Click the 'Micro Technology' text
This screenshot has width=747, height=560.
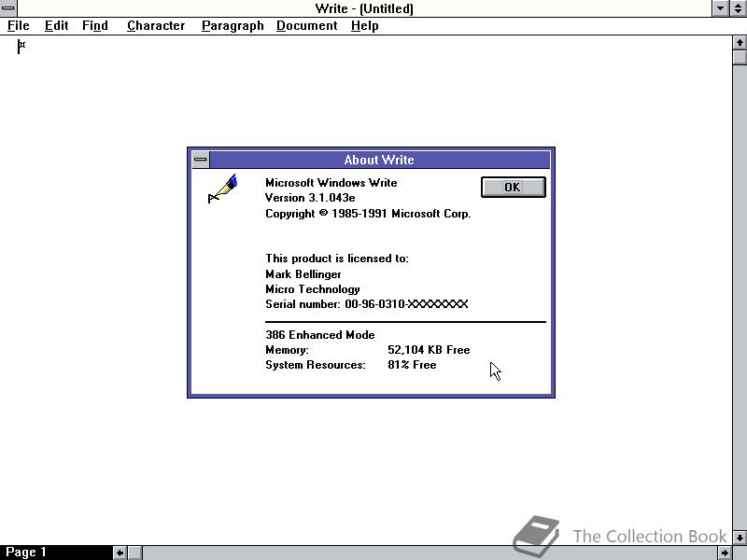[x=313, y=289]
